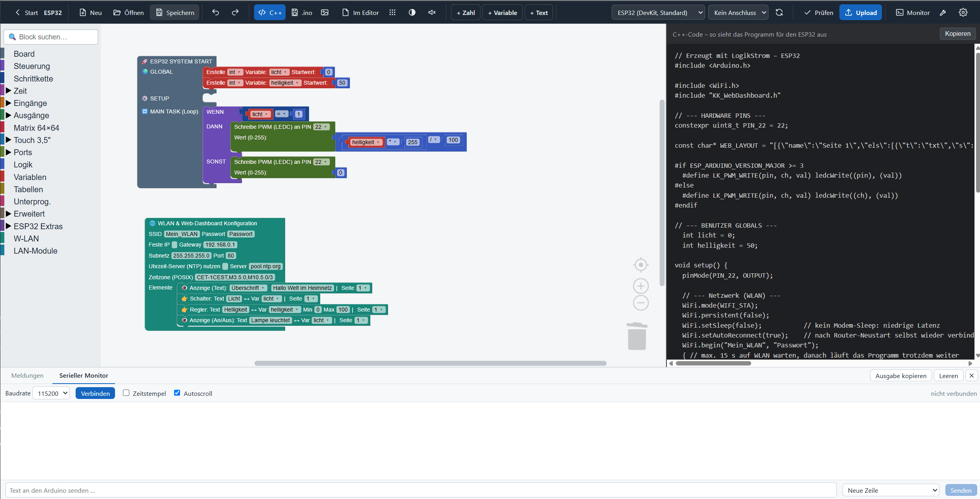Image resolution: width=980 pixels, height=499 pixels.
Task: Click the Verbinden button
Action: click(95, 393)
